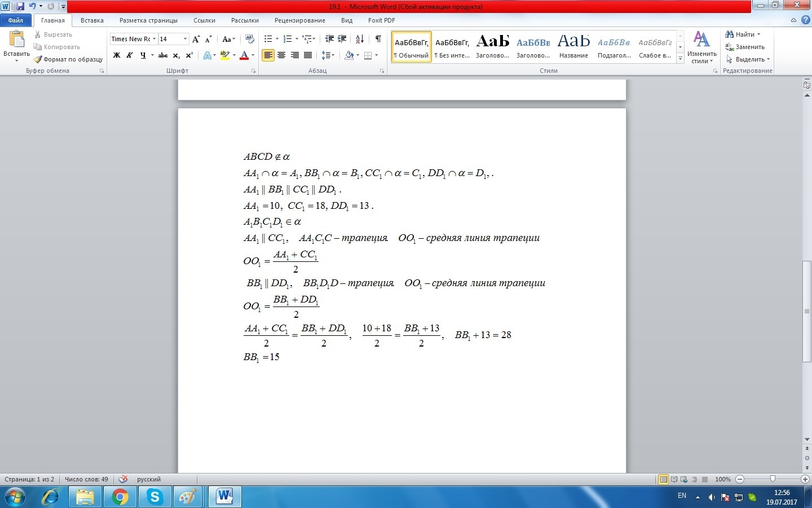Increase the paragraph indent
812x508 pixels.
coord(342,39)
